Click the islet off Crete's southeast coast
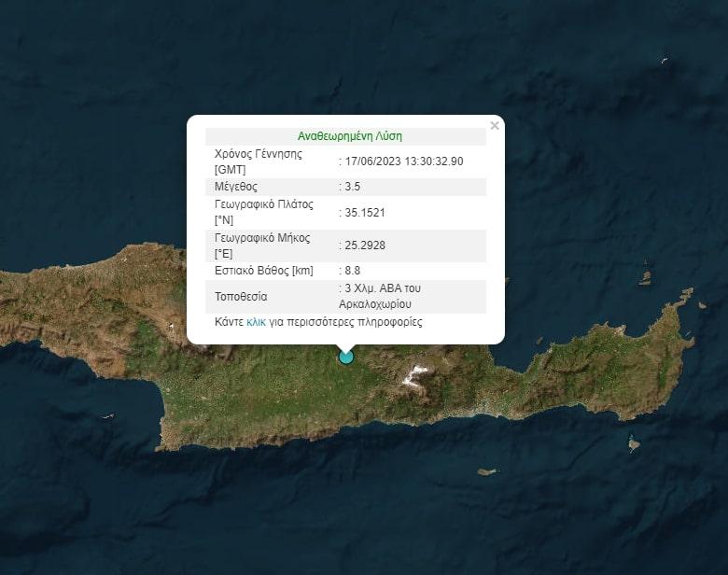 click(x=634, y=444)
